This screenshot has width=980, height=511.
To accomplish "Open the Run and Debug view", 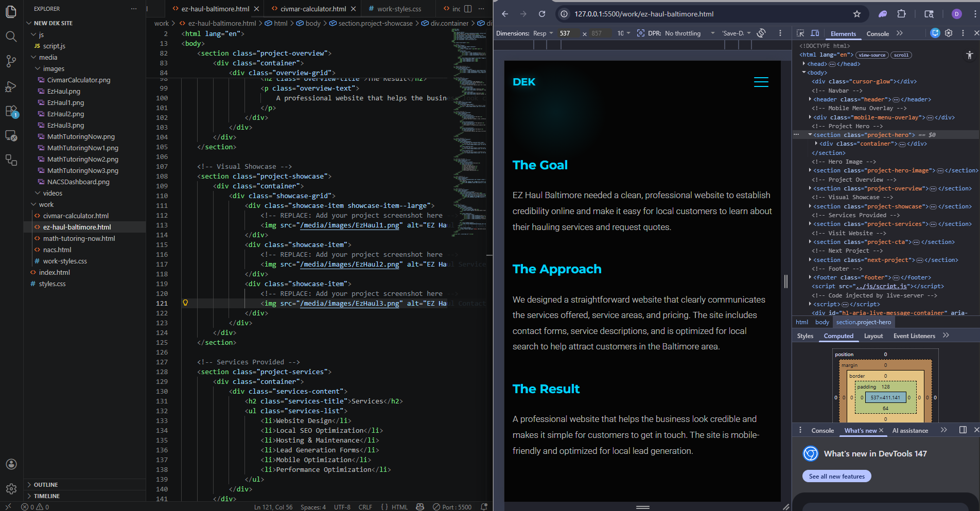I will click(x=11, y=86).
